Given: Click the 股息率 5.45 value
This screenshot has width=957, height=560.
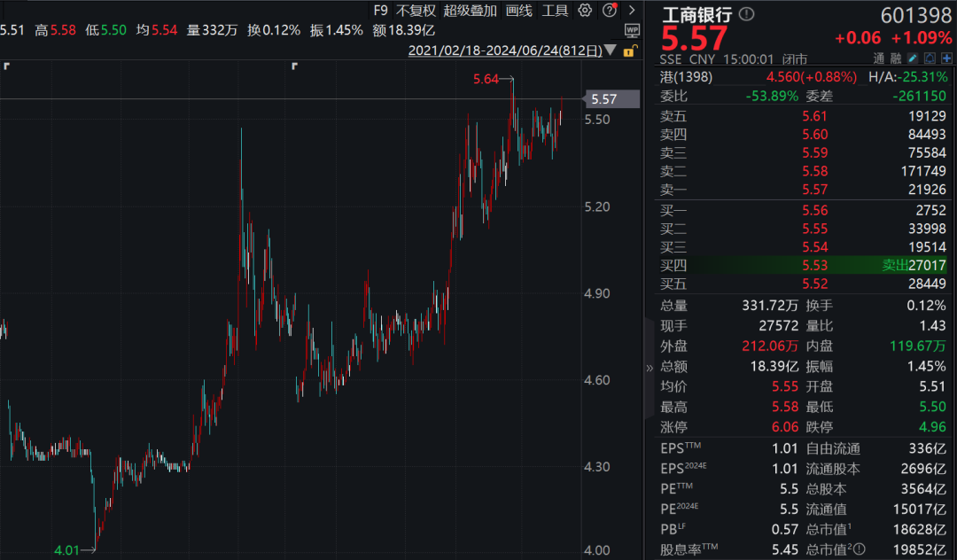Looking at the screenshot, I should 785,549.
